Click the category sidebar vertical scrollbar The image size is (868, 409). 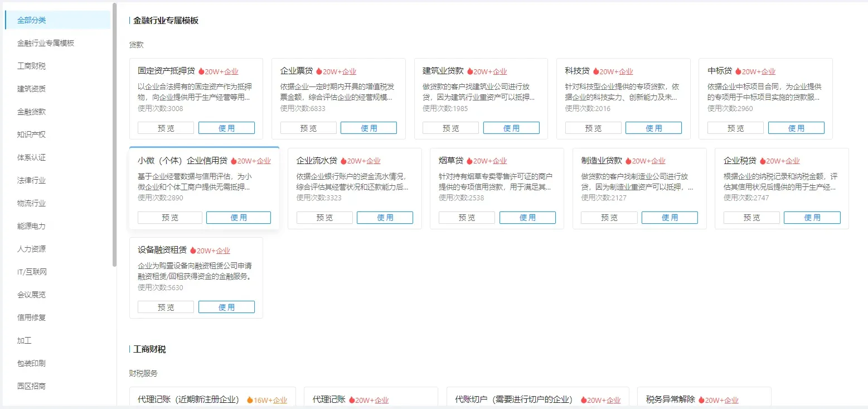pos(114,134)
